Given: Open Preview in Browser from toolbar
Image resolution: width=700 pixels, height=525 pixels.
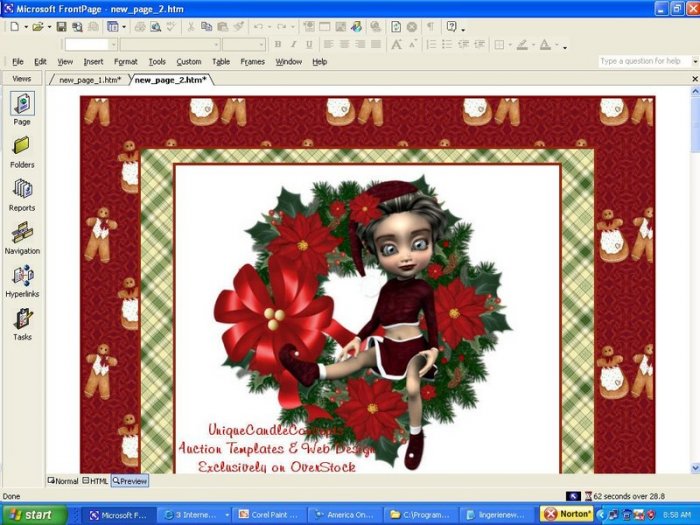Looking at the screenshot, I should pos(155,27).
